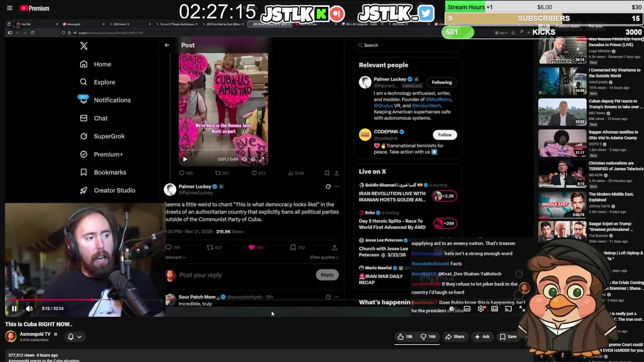This screenshot has height=362, width=644.
Task: Click View quotes link
Action: 324,257
